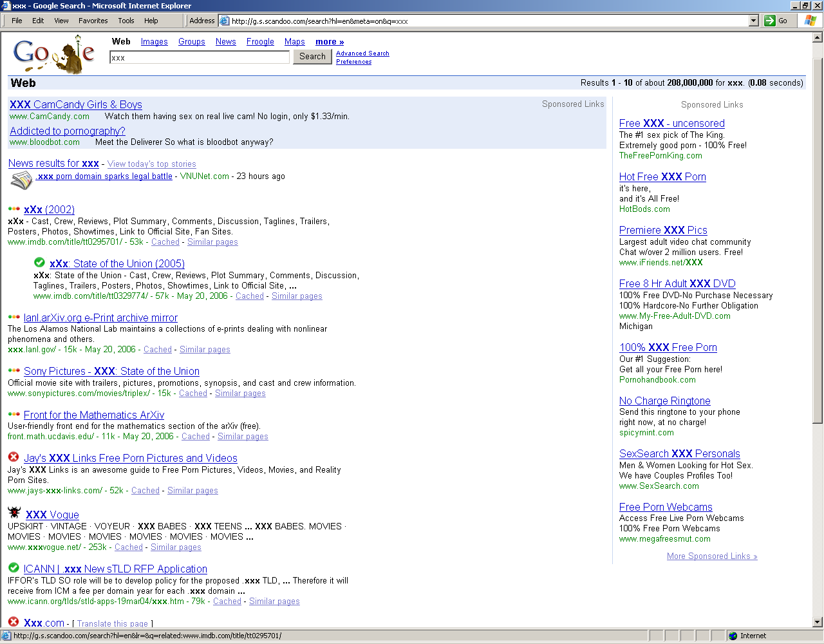
Task: Click rating icon next to lanl.arXiv.org result
Action: pos(14,317)
